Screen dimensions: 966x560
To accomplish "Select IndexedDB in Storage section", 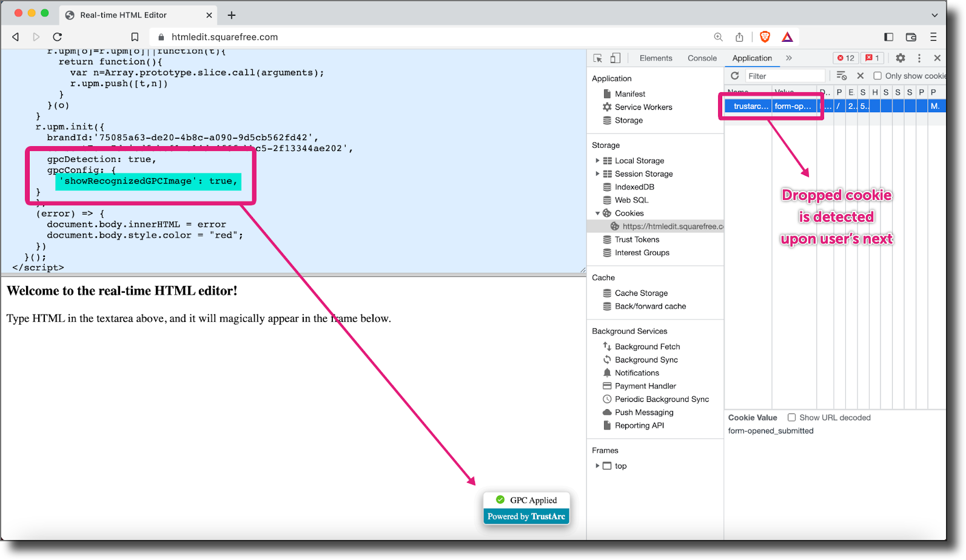I will point(634,187).
